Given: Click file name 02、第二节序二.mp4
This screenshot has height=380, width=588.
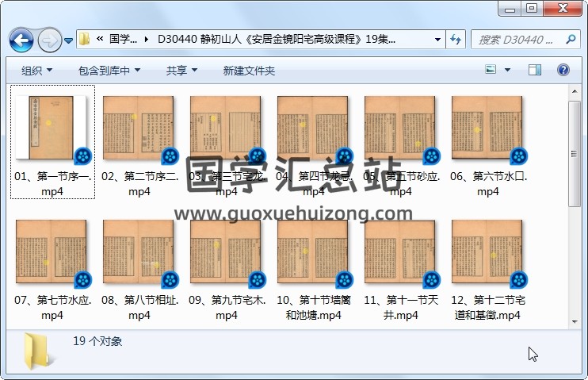Looking at the screenshot, I should coord(139,183).
